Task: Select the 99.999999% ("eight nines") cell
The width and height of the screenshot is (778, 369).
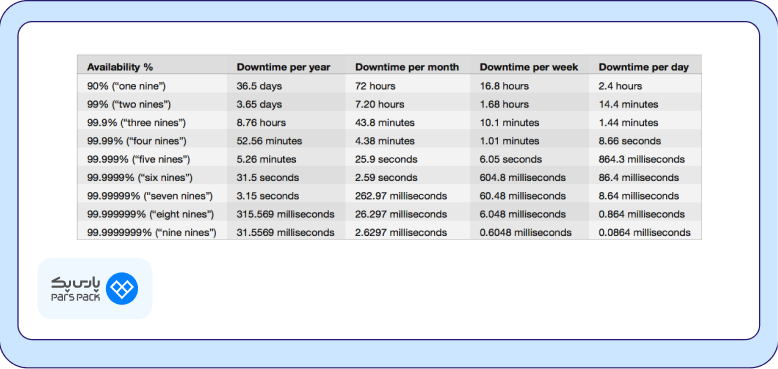Action: [150, 214]
